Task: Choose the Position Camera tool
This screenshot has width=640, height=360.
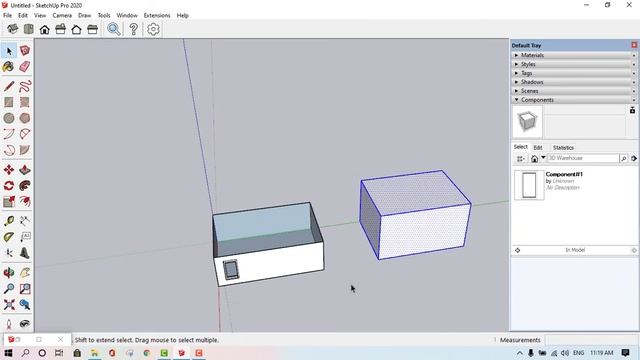Action: pos(9,324)
